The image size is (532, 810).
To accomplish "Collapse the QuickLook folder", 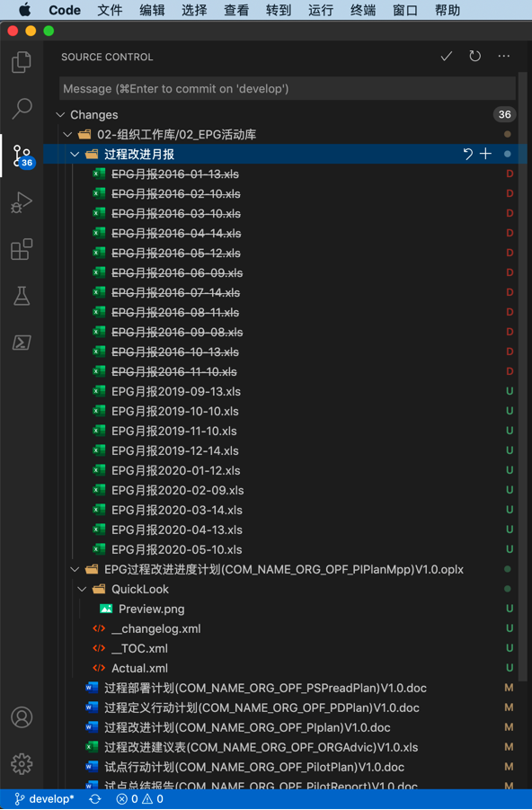I will (82, 589).
